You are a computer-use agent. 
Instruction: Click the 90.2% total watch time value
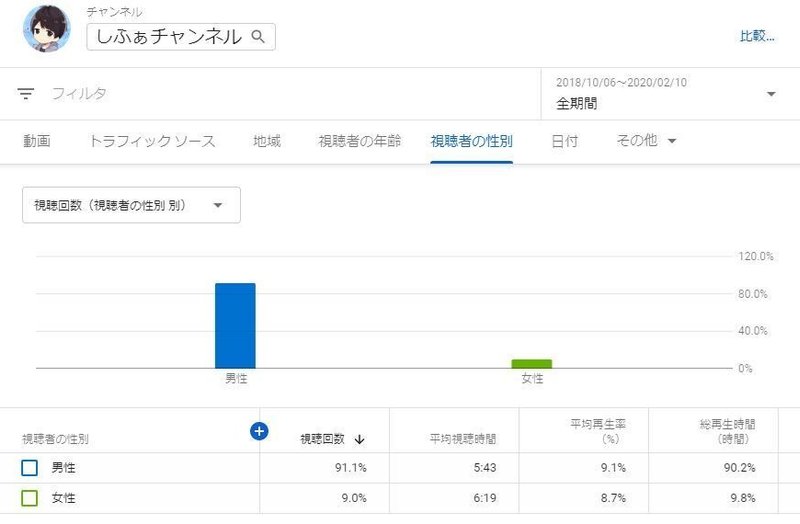coord(740,468)
